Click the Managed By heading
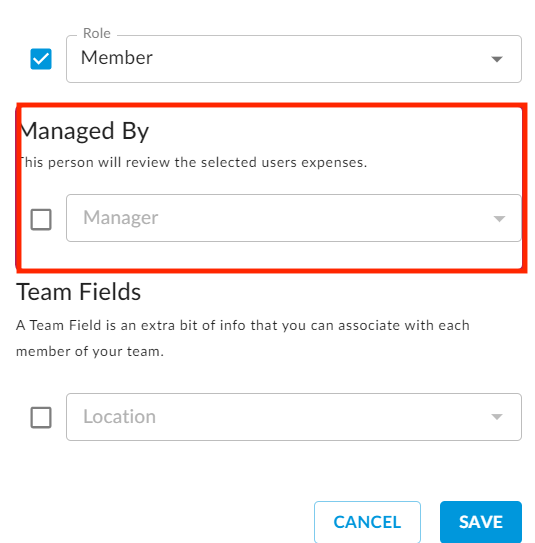Screen dimensions: 535x543 85,131
